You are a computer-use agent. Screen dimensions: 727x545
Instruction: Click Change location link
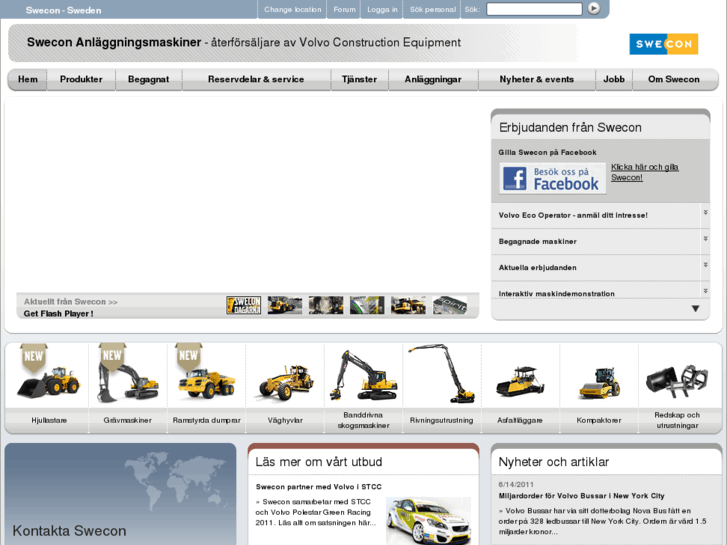click(x=293, y=9)
